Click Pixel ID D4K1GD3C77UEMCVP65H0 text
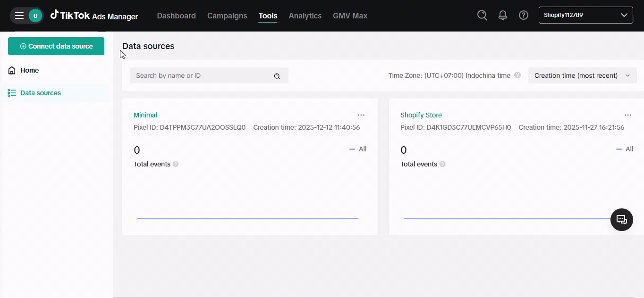The width and height of the screenshot is (644, 298). (456, 127)
